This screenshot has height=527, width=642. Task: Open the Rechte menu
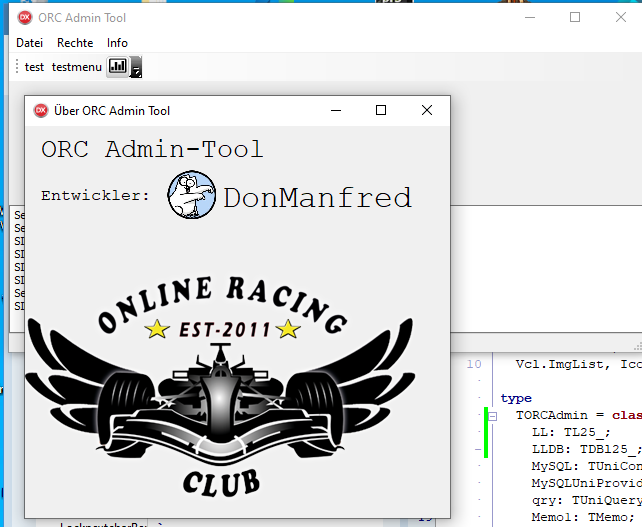[75, 43]
